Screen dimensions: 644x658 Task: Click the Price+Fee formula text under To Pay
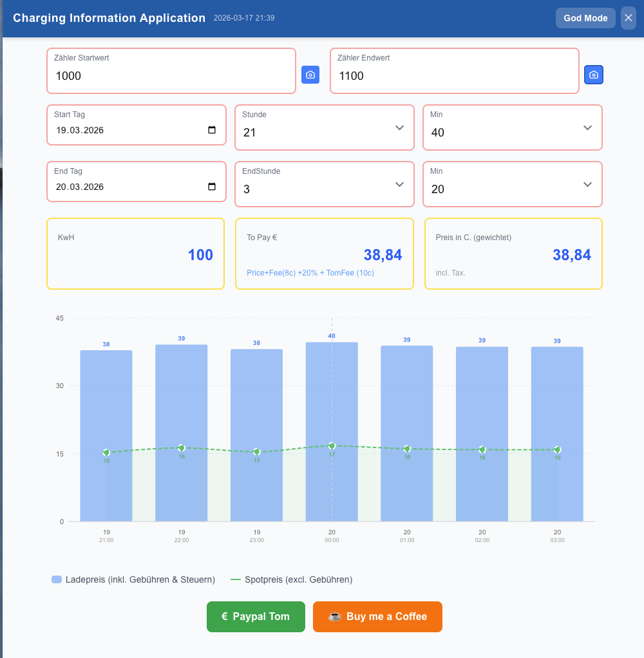310,273
